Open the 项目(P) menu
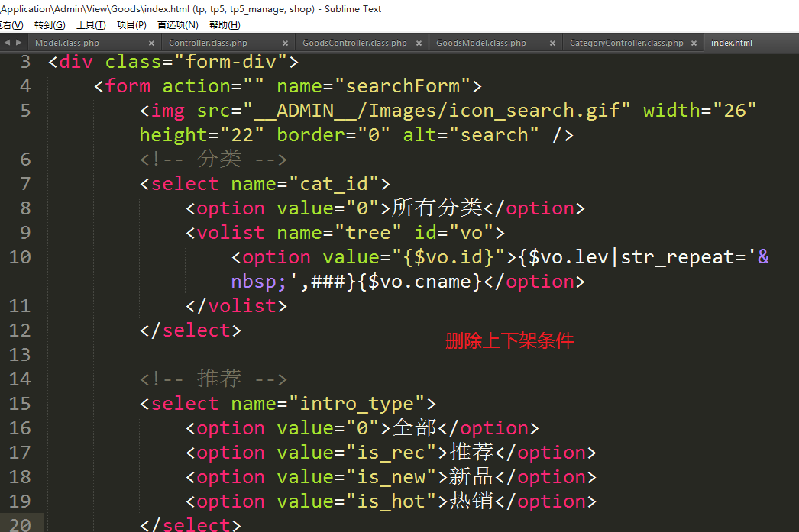Screen dimensions: 799x532 pos(131,25)
